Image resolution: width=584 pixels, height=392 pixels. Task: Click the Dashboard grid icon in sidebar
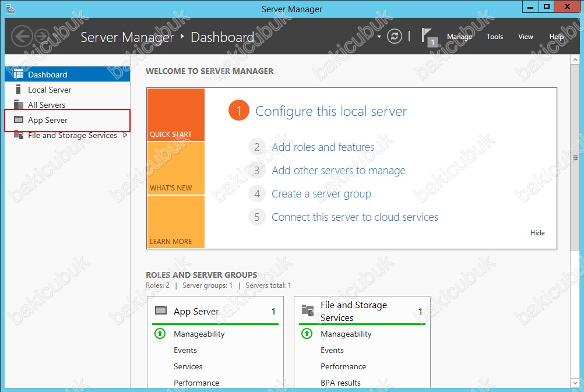pos(18,75)
